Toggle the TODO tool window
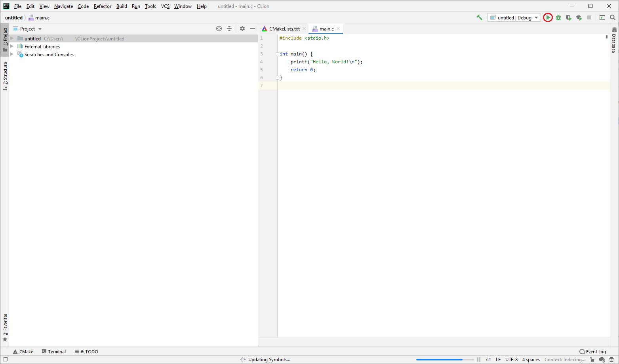Screen dimensions: 619x364 (x=86, y=352)
